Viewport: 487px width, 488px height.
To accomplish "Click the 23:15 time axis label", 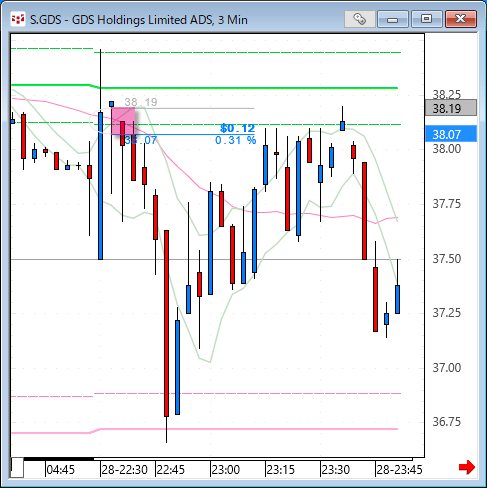I will click(x=281, y=470).
